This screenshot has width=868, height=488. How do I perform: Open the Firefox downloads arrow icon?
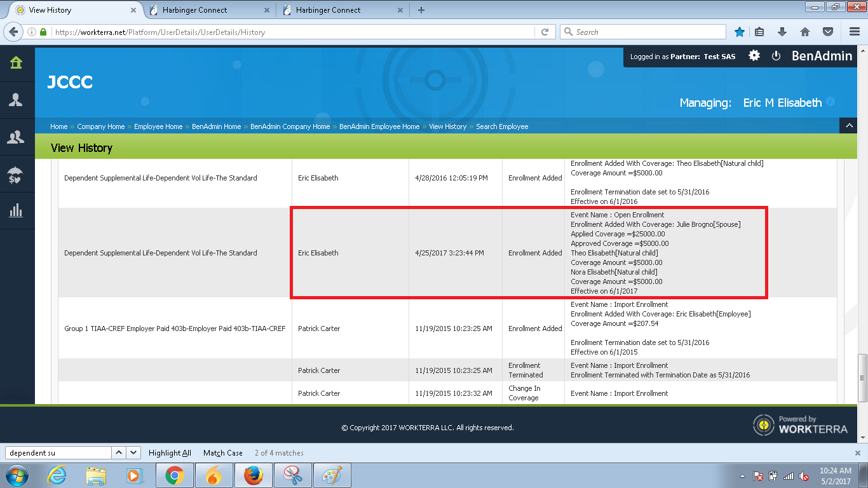(782, 32)
